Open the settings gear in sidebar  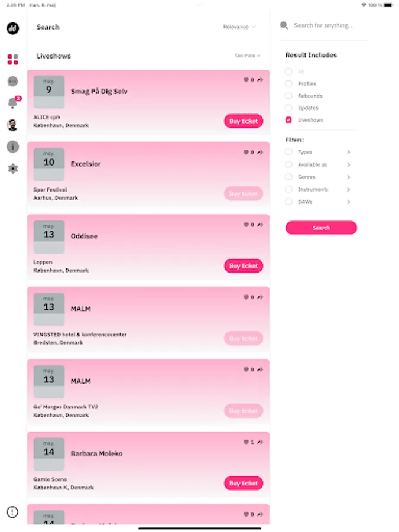tap(12, 168)
